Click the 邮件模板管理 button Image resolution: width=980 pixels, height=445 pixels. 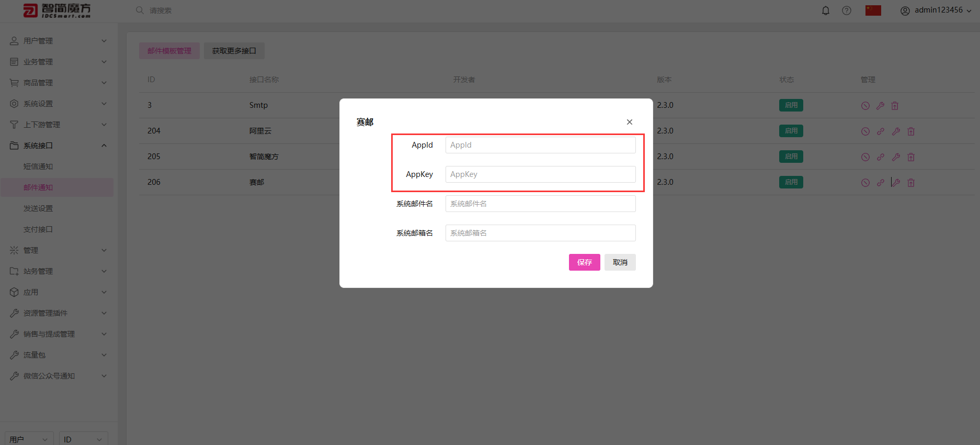[x=169, y=51]
